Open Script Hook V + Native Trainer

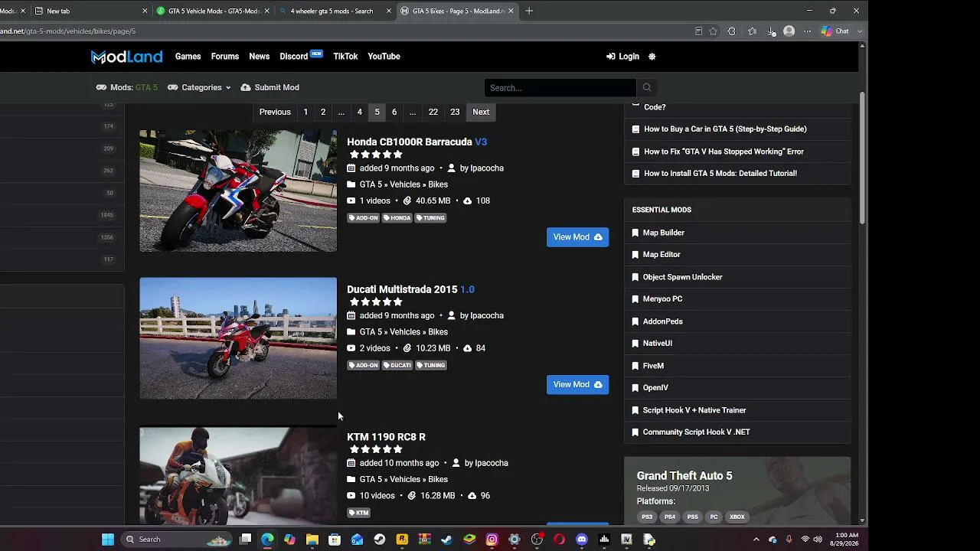click(694, 410)
